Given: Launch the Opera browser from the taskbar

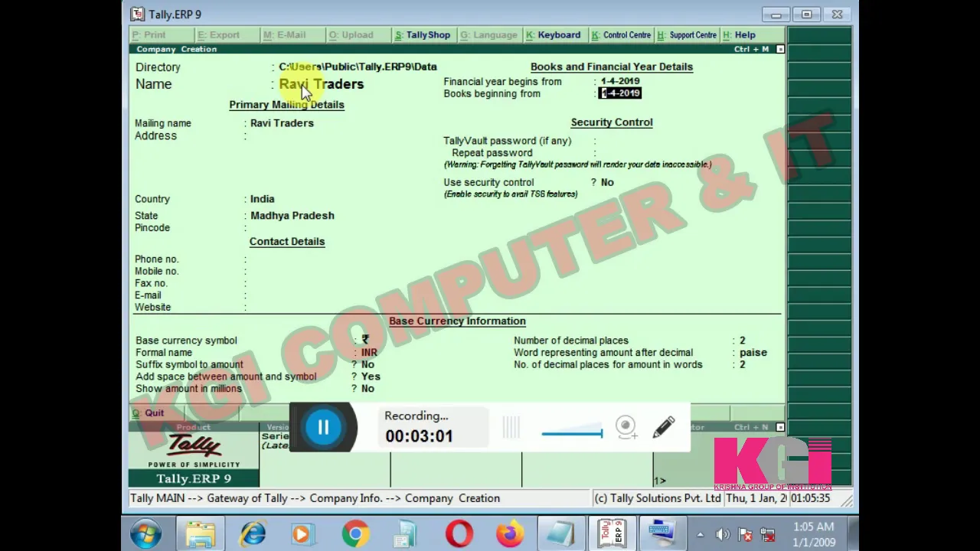Looking at the screenshot, I should click(x=459, y=534).
